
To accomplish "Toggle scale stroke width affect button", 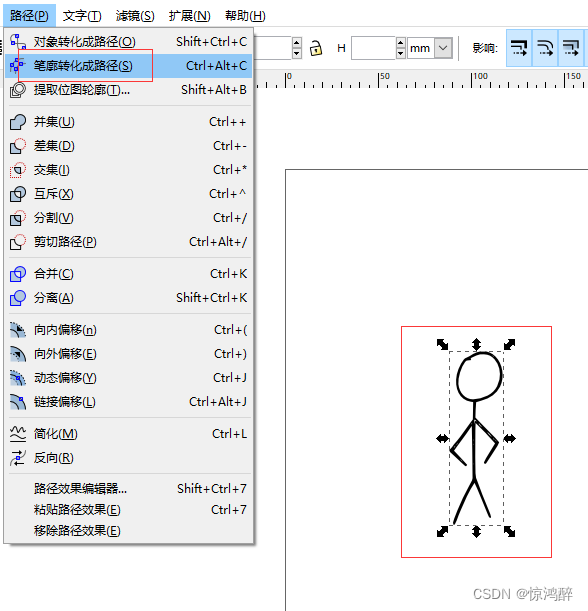I will point(519,48).
